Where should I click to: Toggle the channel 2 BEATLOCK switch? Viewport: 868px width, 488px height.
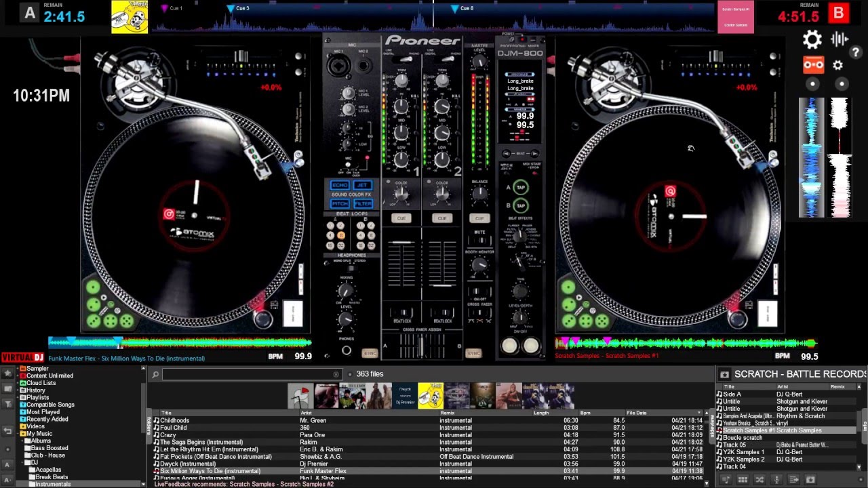(x=443, y=312)
